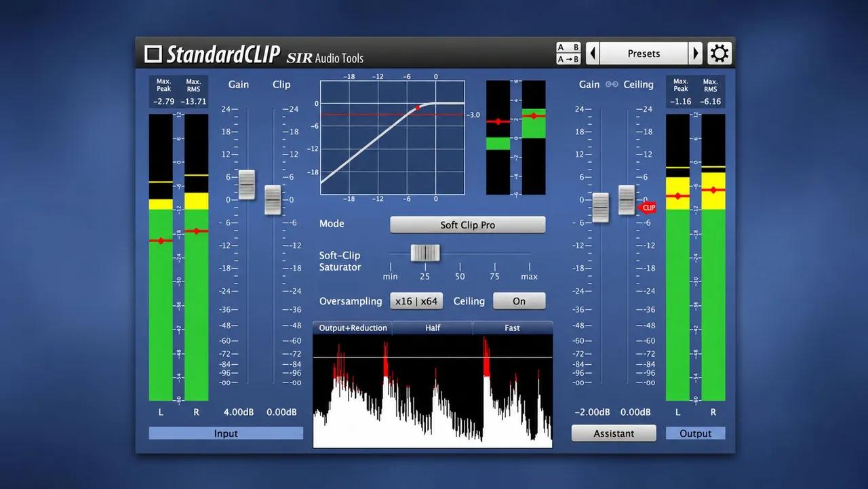The width and height of the screenshot is (868, 489).
Task: Toggle the Gain/Ceiling link icon
Action: pos(612,84)
